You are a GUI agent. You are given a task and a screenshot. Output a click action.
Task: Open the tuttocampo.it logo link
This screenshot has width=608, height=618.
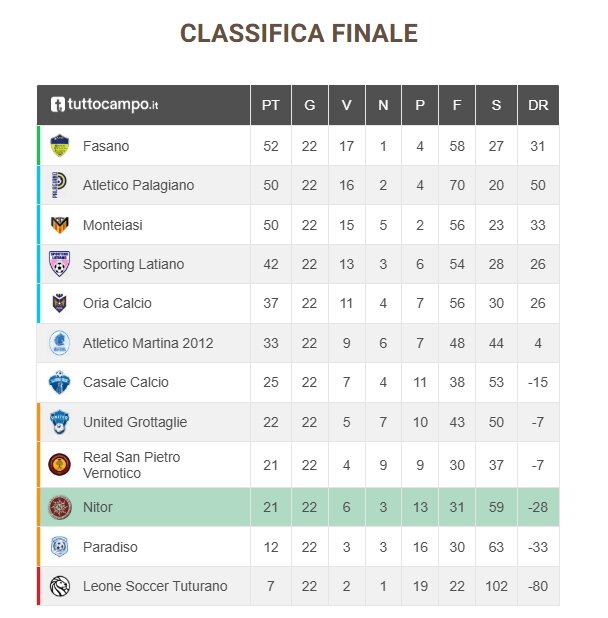(x=104, y=104)
